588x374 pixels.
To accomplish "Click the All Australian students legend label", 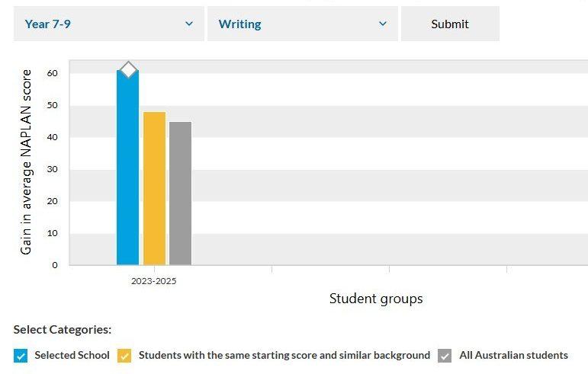I will [514, 355].
